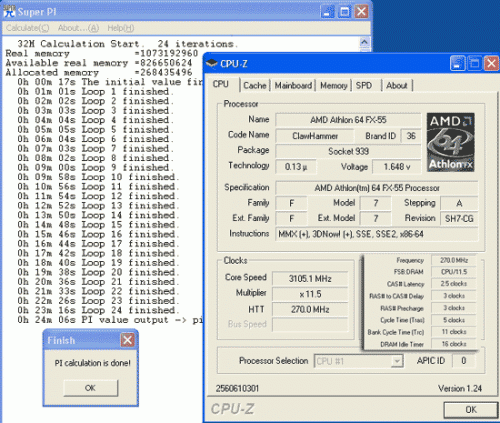Viewport: 500px width, 423px height.
Task: Confirm OK in the Finish dialog
Action: click(90, 388)
